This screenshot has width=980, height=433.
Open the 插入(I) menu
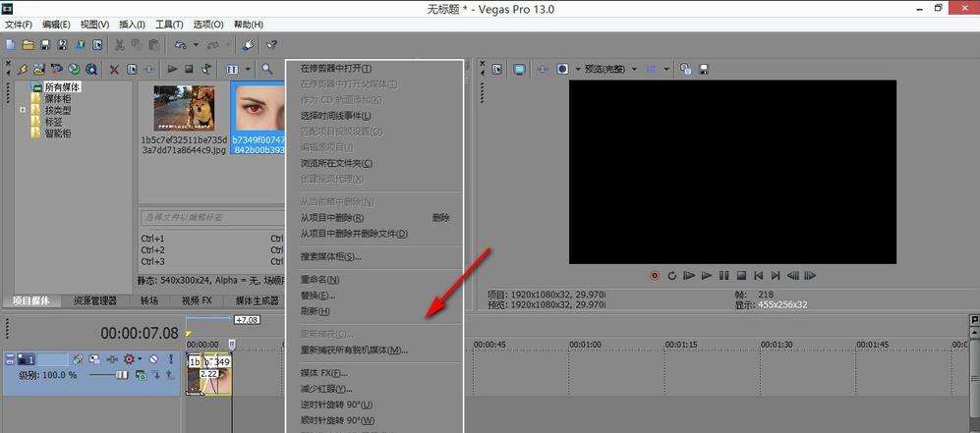point(132,25)
